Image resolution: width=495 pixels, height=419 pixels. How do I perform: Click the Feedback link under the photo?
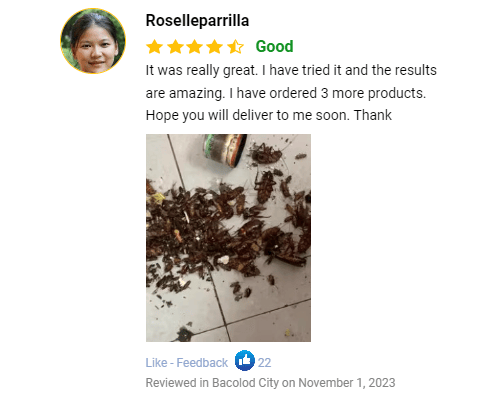(202, 363)
